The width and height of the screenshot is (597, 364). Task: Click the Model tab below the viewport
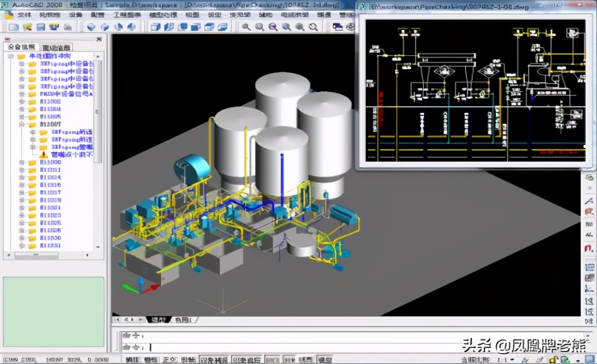point(159,320)
